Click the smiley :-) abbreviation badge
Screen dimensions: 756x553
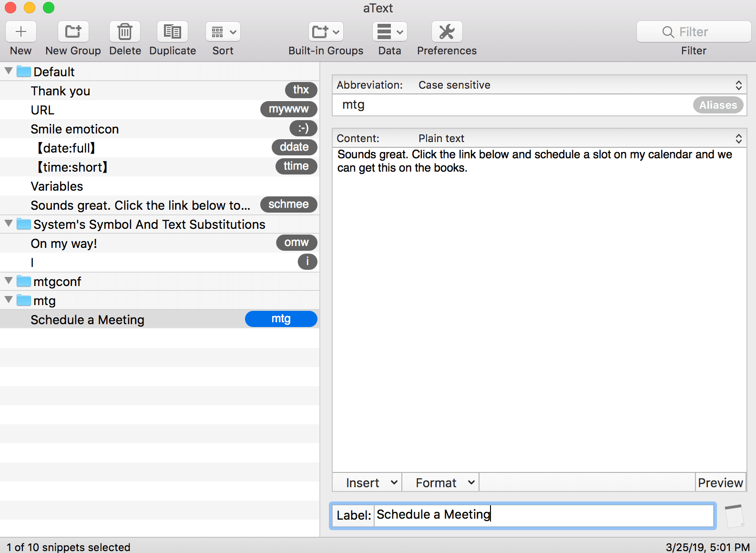click(x=304, y=128)
